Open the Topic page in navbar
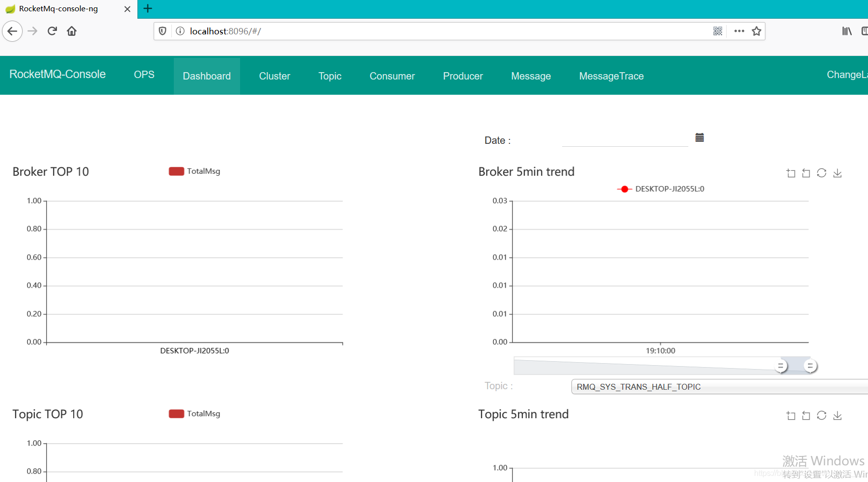 pos(330,76)
